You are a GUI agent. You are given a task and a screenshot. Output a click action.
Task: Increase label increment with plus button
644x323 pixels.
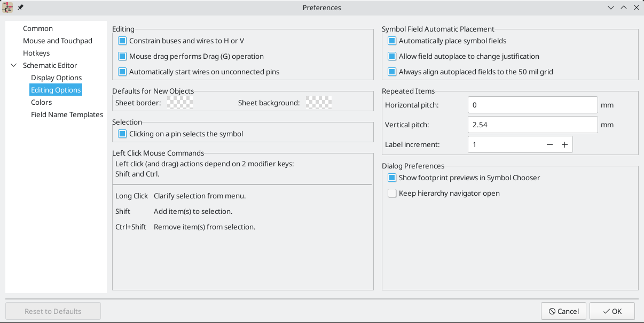pyautogui.click(x=564, y=145)
